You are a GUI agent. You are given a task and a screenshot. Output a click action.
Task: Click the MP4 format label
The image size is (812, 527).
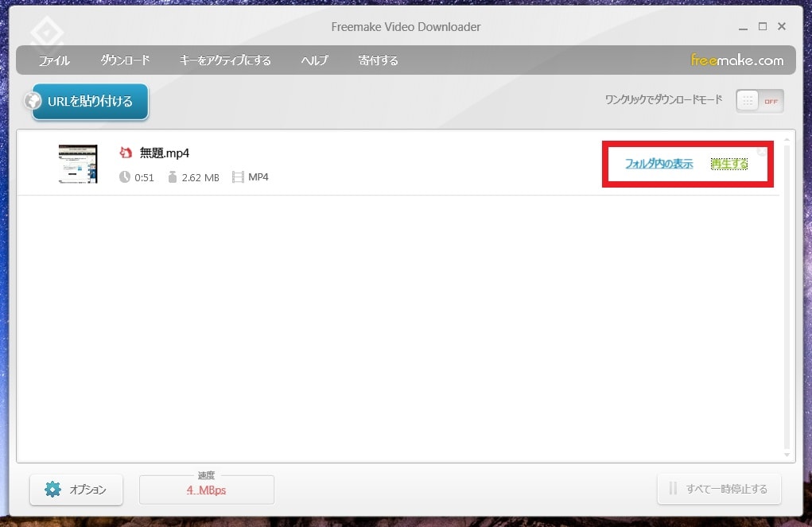(258, 177)
